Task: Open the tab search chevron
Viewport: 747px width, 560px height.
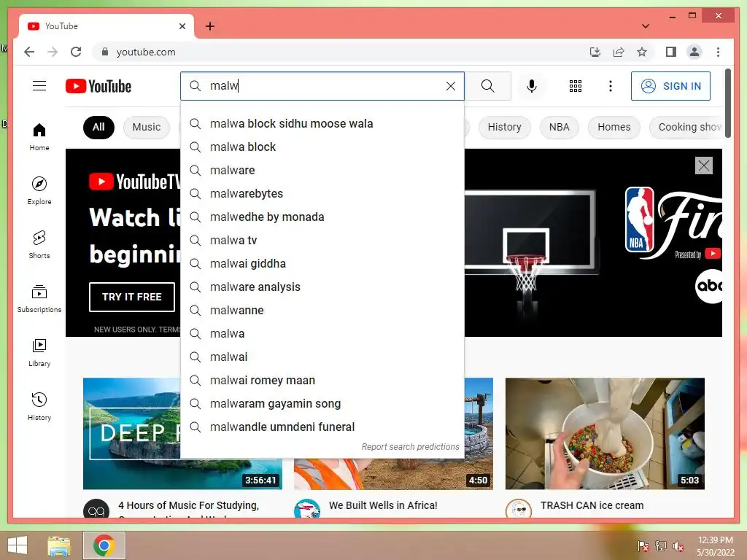Action: pos(646,26)
